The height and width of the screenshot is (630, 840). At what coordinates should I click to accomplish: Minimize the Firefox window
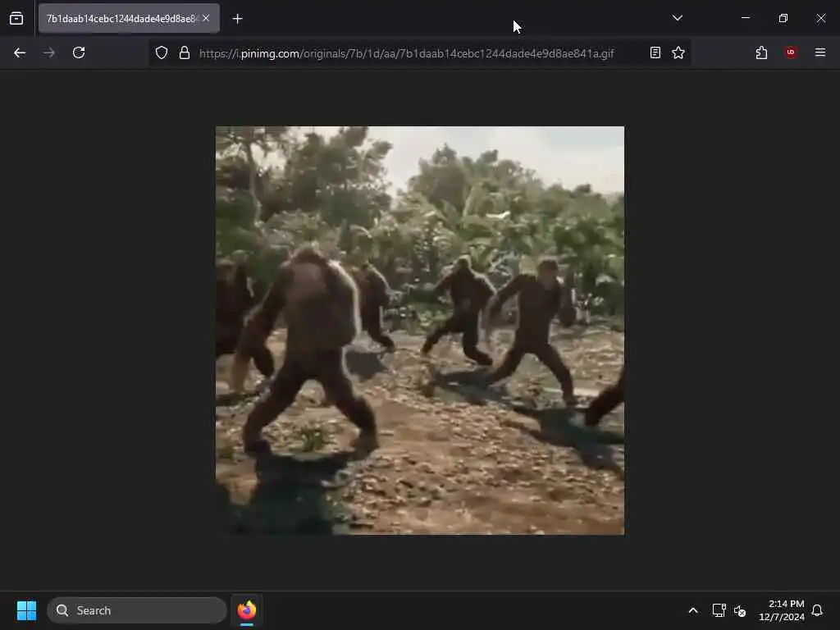(745, 18)
